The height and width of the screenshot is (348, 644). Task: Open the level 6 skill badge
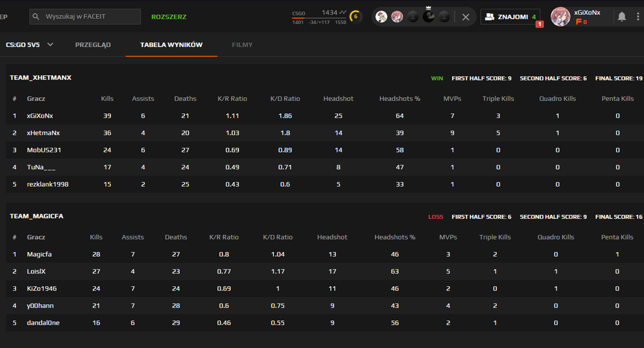tap(355, 17)
